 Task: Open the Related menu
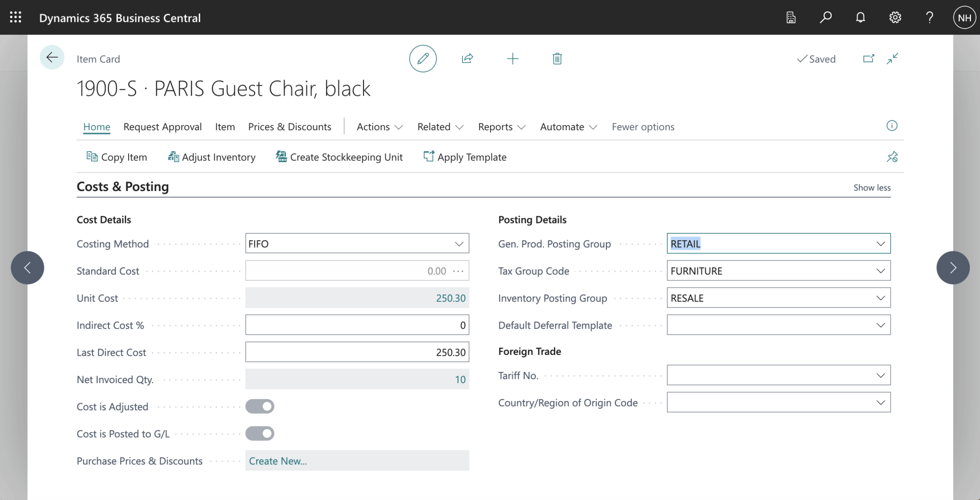point(440,127)
